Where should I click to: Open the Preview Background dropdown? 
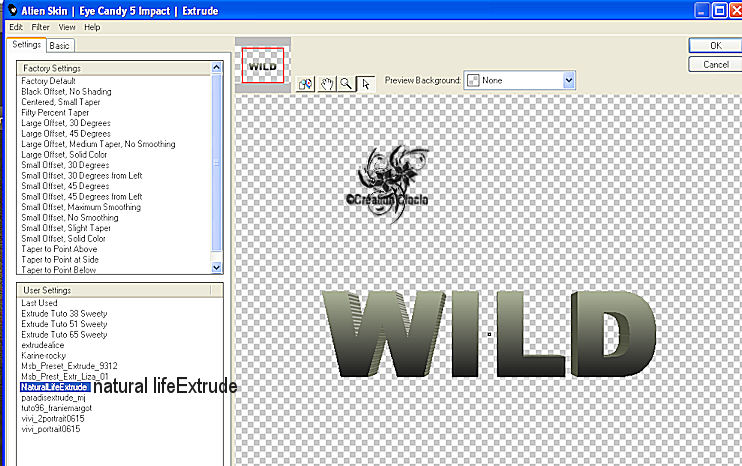click(569, 79)
